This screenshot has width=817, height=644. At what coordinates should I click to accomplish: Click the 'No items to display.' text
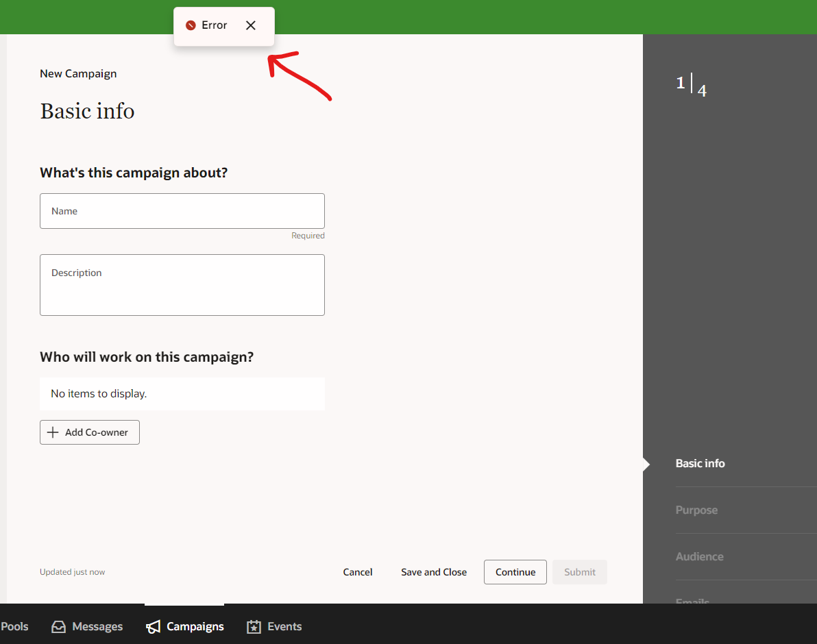coord(99,393)
